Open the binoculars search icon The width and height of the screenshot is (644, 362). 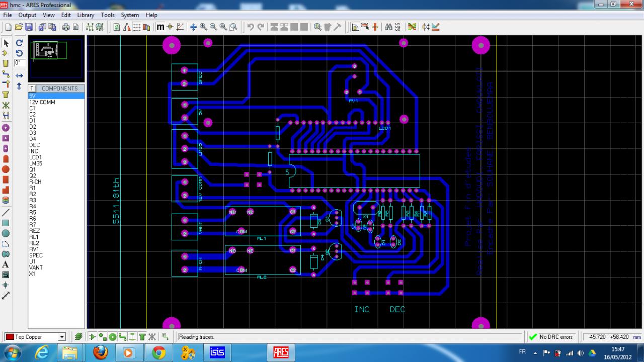pos(389,27)
